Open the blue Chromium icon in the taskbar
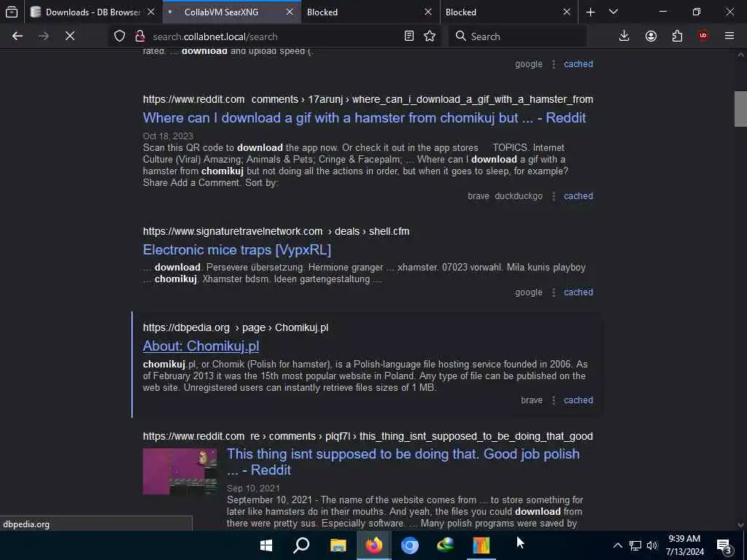 point(410,545)
